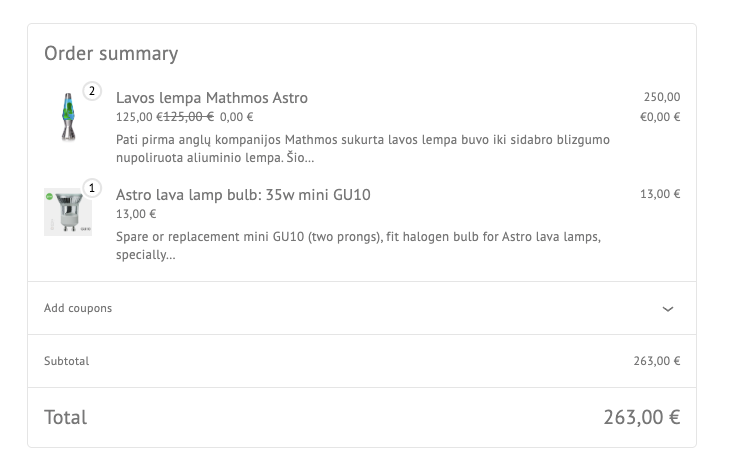Click the Total label
Screen dimensions: 735x474
tap(66, 417)
